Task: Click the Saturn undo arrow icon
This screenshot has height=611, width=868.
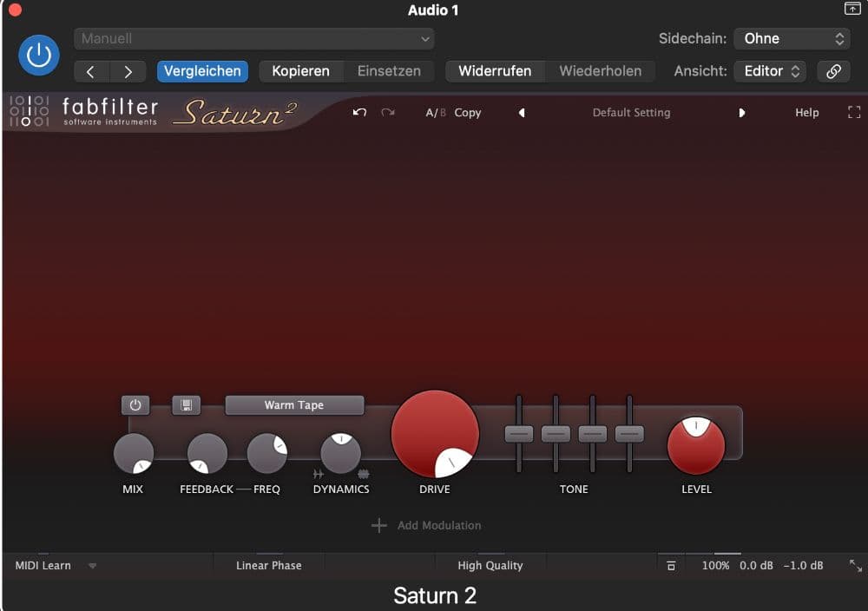Action: tap(360, 112)
